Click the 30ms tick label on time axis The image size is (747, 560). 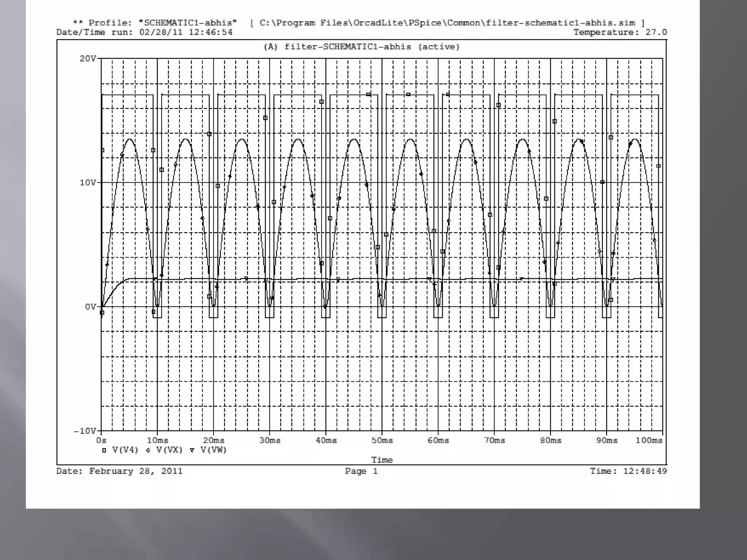click(x=270, y=440)
